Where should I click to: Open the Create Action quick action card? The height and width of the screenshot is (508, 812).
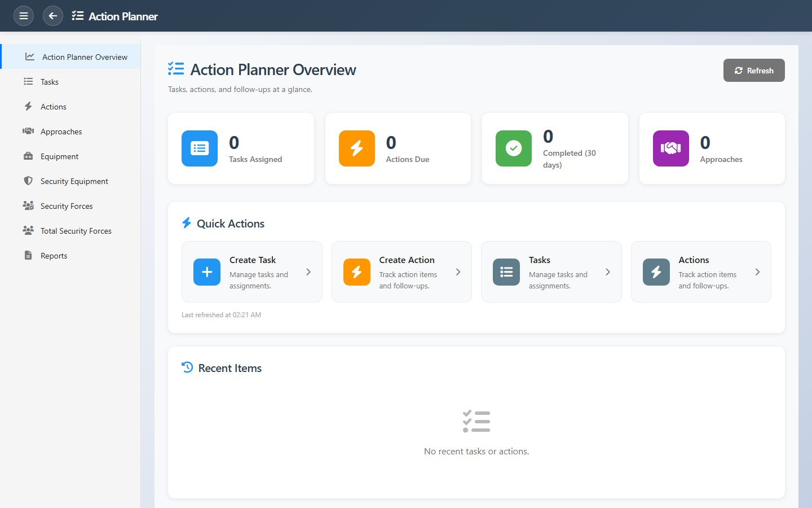[x=401, y=272]
